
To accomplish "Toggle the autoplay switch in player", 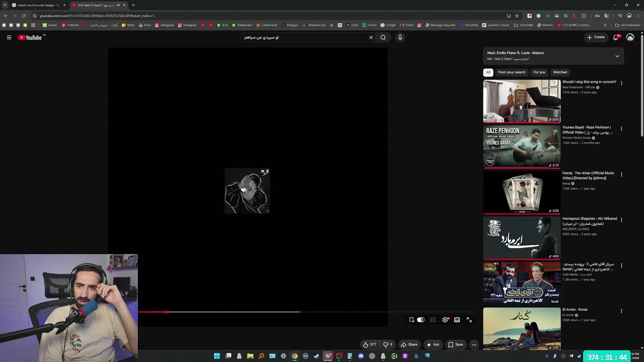I will [x=421, y=320].
